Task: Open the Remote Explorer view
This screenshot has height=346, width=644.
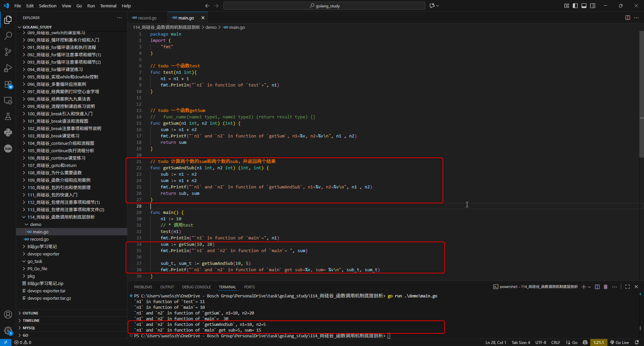Action: point(8,100)
